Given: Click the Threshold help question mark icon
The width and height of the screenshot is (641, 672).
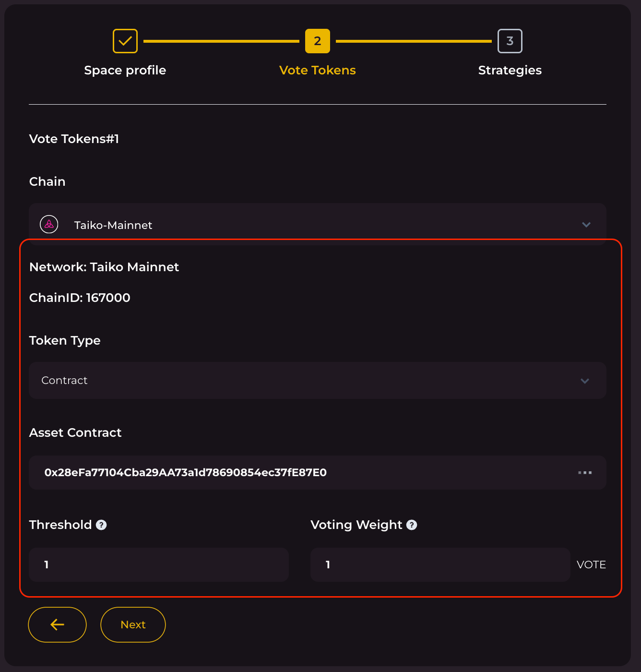Looking at the screenshot, I should point(101,525).
